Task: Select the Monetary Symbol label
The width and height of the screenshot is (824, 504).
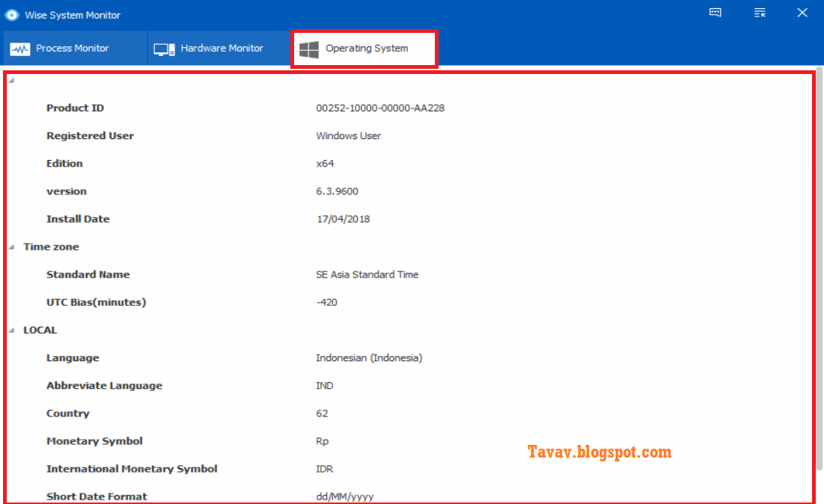Action: pos(94,441)
